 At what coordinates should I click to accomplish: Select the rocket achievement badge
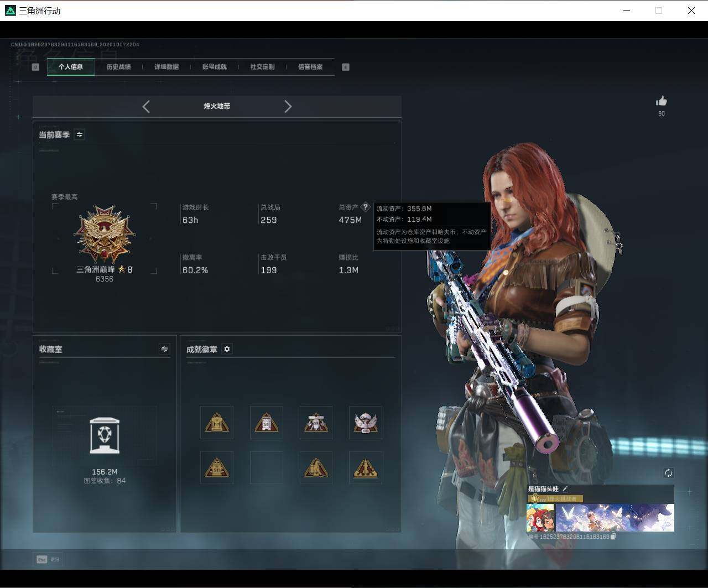tap(366, 468)
